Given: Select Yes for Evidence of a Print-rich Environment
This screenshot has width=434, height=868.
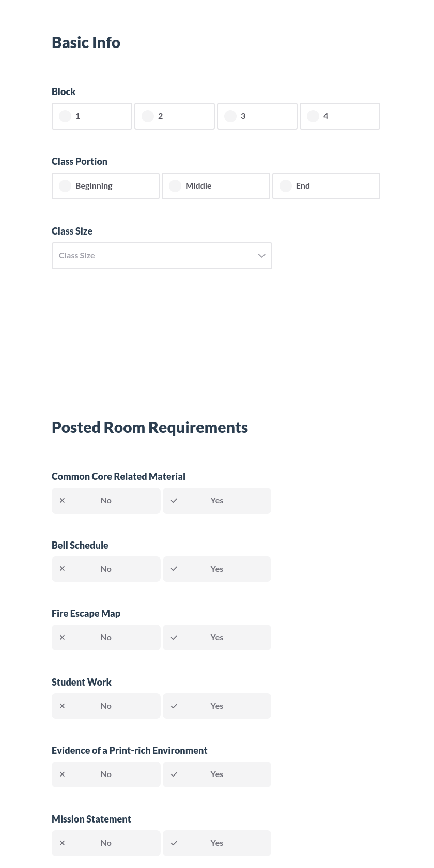Looking at the screenshot, I should click(216, 774).
